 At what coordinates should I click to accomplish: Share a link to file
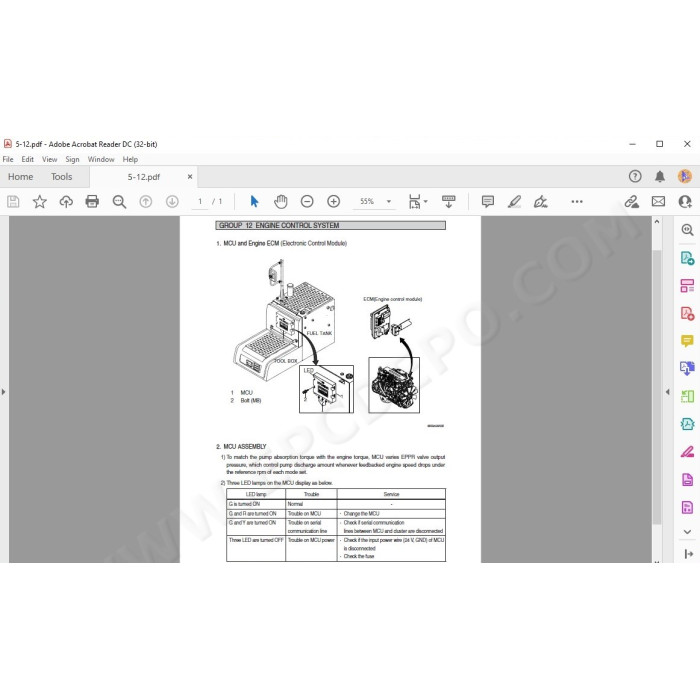632,202
